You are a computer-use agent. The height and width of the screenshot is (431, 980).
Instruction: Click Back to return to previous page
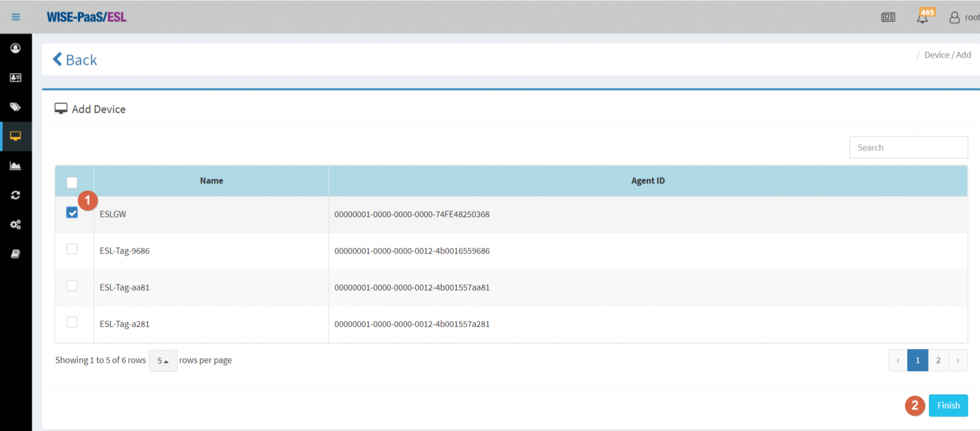coord(74,60)
